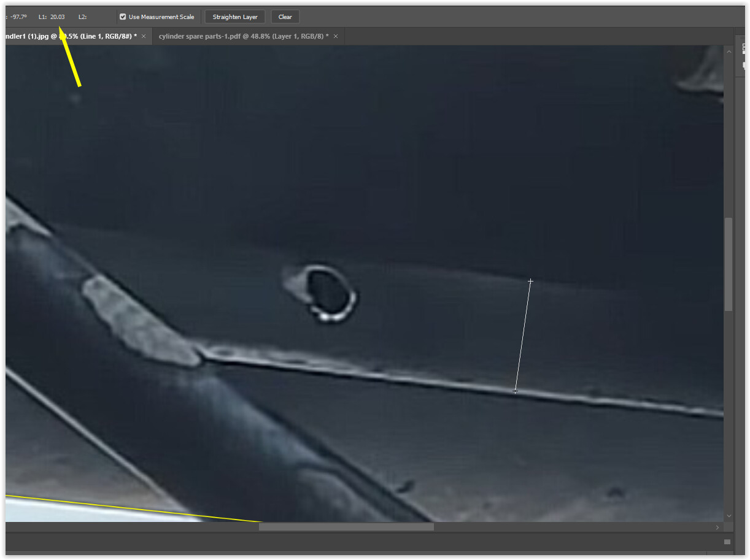Viewport: 750px width, 560px height.
Task: Close the active .jpg document tab
Action: [144, 37]
